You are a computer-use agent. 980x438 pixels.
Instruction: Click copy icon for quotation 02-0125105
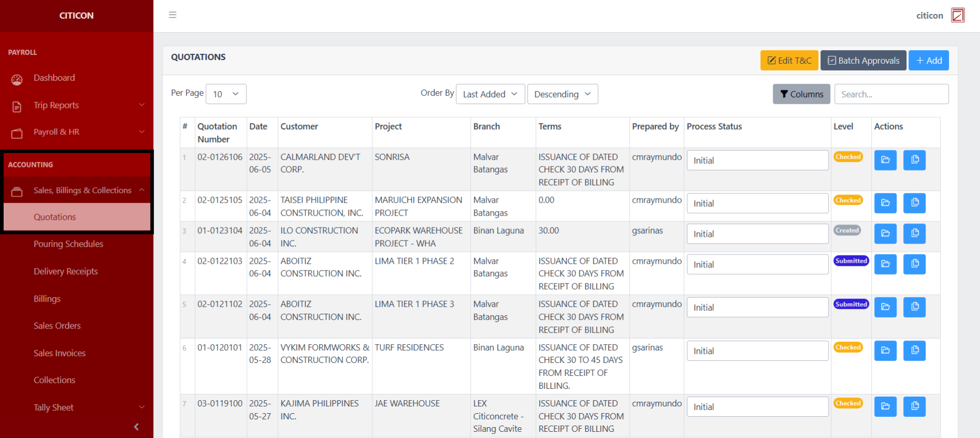pos(914,203)
